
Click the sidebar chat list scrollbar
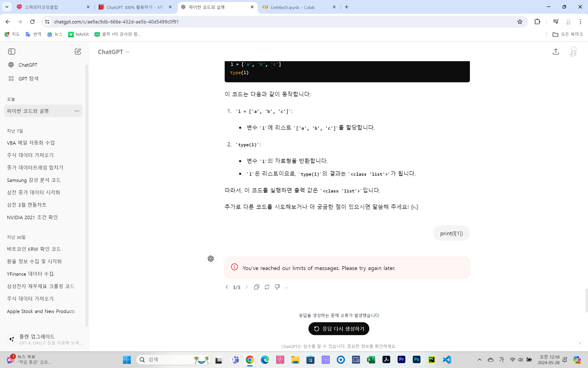click(x=87, y=196)
